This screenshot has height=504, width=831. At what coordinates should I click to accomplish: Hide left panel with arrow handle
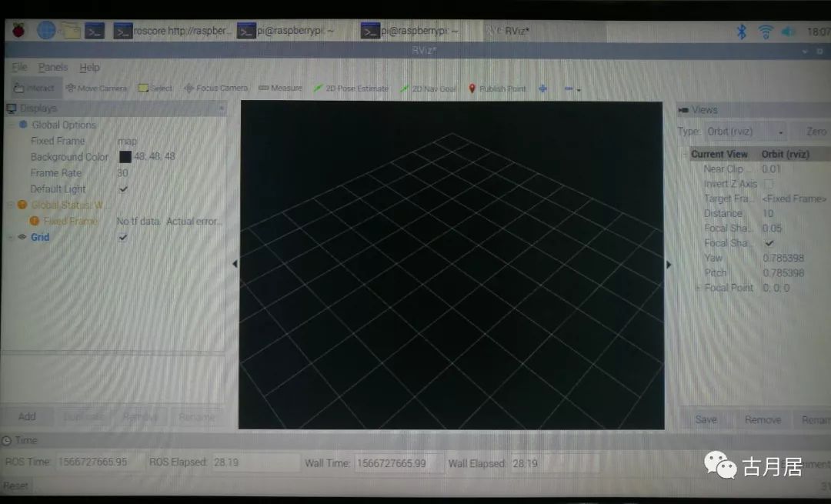[235, 263]
